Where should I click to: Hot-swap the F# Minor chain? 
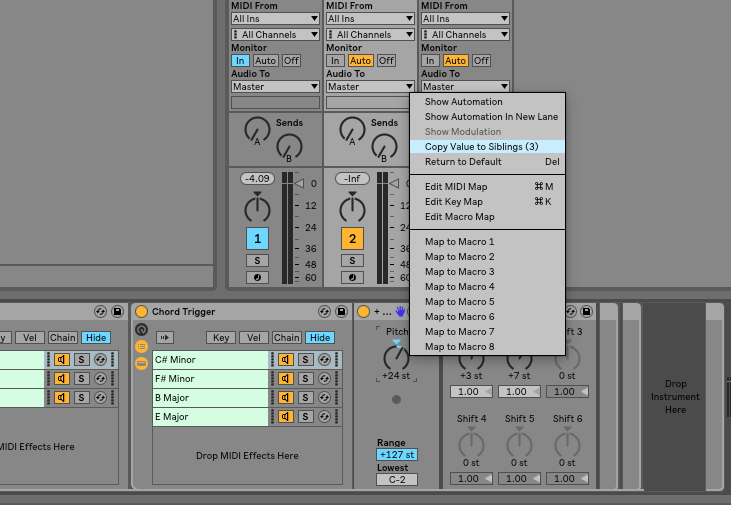(324, 379)
